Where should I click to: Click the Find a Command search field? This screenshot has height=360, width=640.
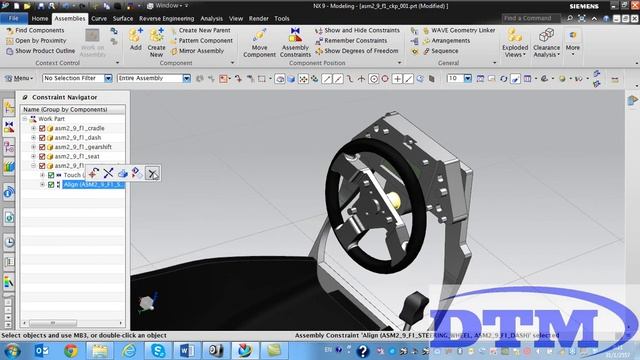(532, 18)
